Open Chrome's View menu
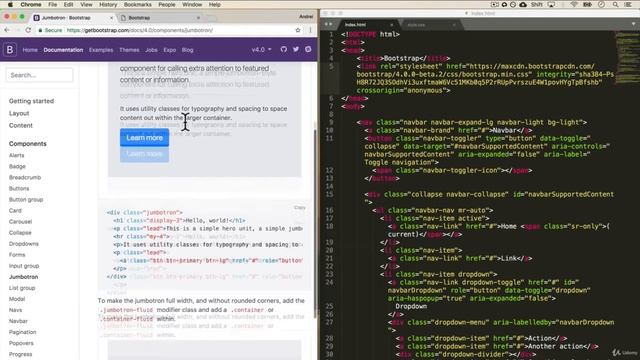Viewport: 640px width, 360px height. (86, 4)
